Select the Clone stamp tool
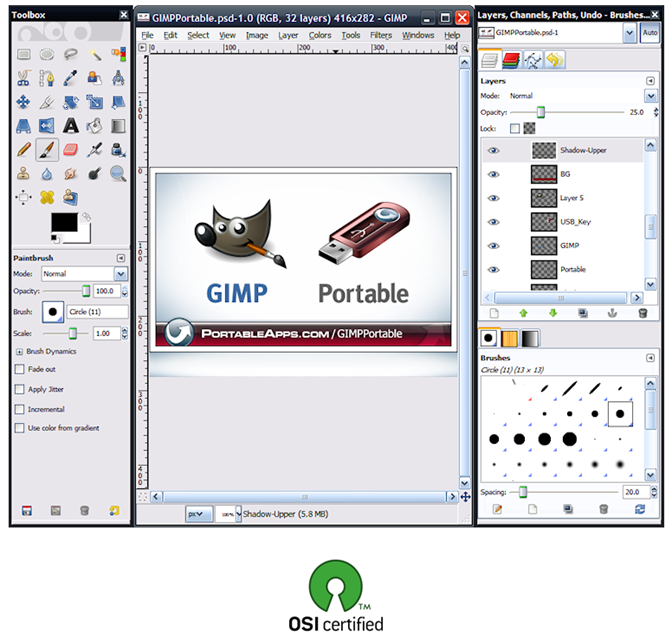Image resolution: width=672 pixels, height=638 pixels. coord(24,174)
